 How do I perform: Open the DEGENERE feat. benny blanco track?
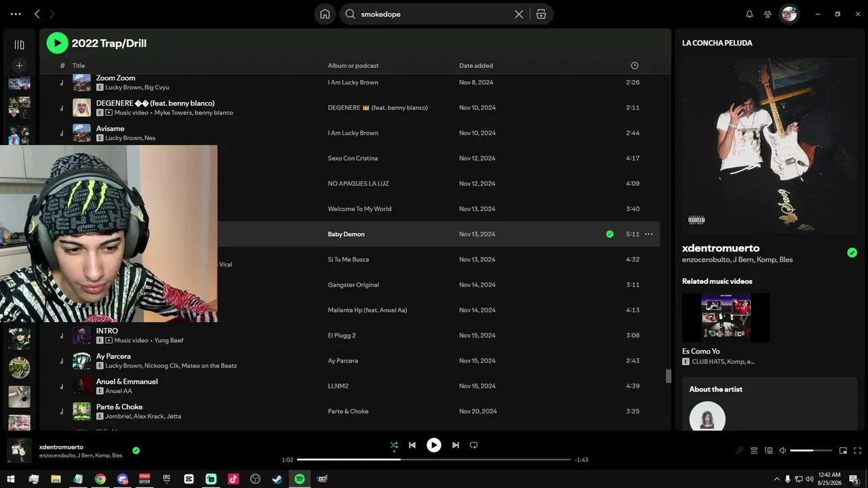pyautogui.click(x=155, y=103)
